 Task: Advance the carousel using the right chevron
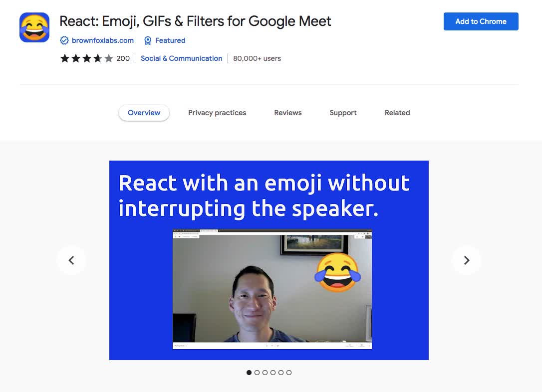(x=466, y=260)
